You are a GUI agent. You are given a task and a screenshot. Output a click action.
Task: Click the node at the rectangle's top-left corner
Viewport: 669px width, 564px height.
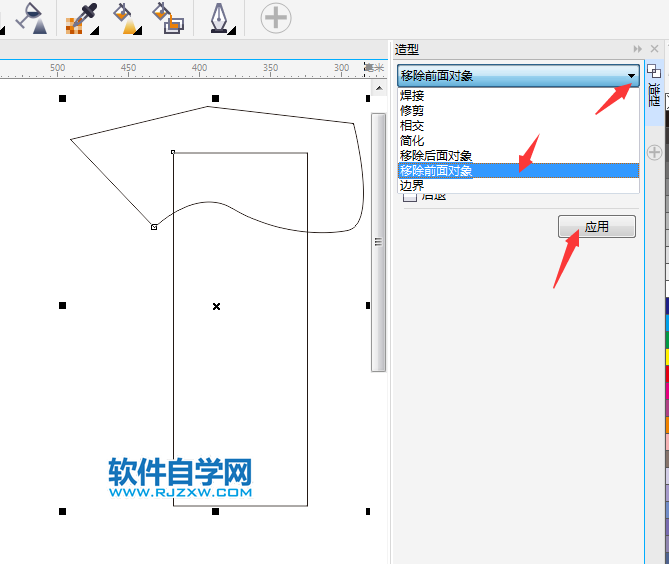pos(173,152)
